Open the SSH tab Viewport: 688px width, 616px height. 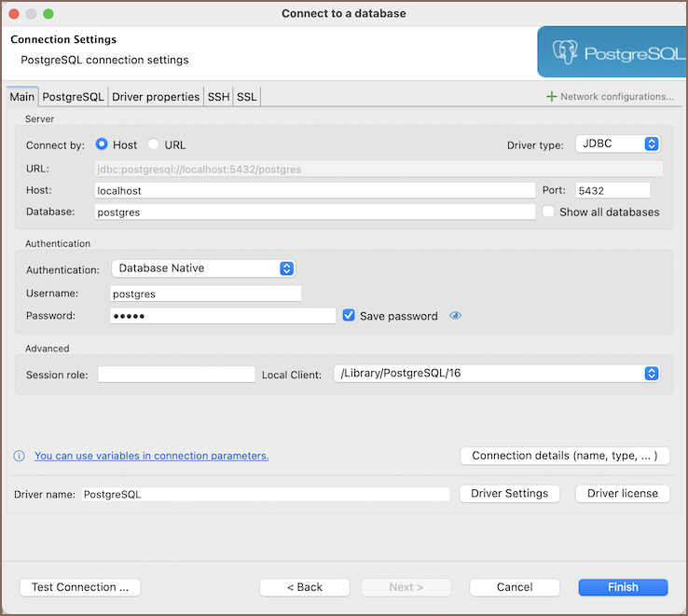click(x=218, y=97)
